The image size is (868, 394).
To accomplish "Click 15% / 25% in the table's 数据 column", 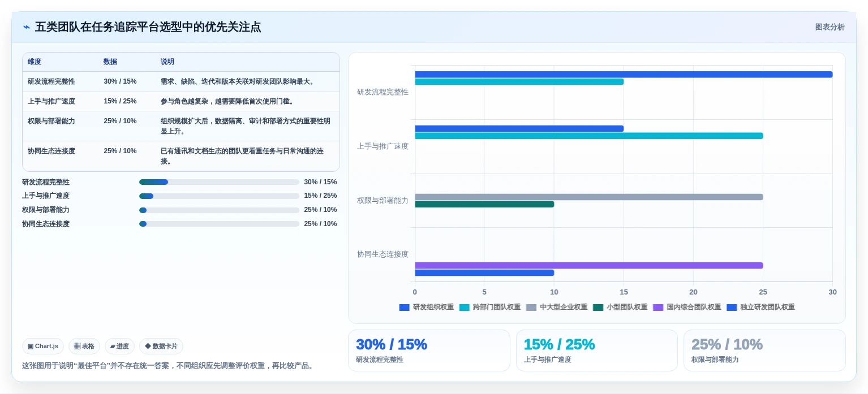I will pos(120,101).
